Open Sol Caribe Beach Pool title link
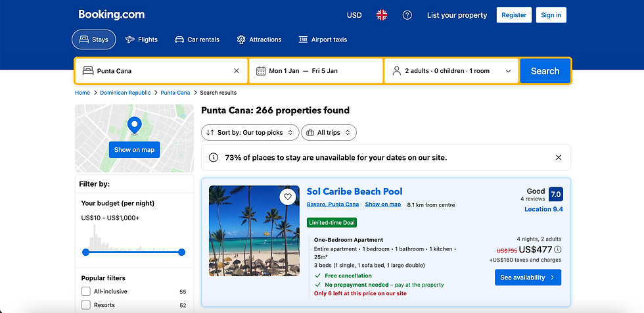Screen dimensions: 644x313 (x=354, y=191)
